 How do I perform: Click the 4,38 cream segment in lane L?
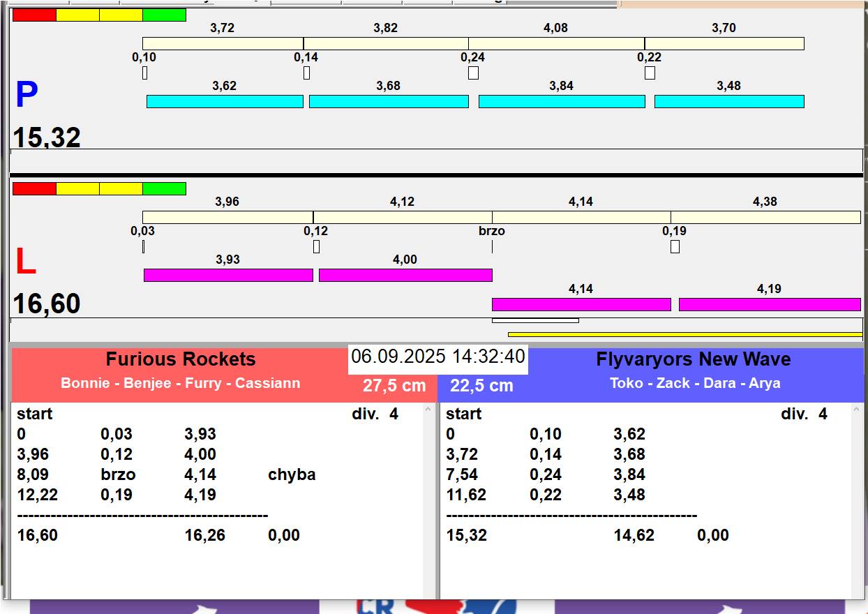(x=765, y=218)
